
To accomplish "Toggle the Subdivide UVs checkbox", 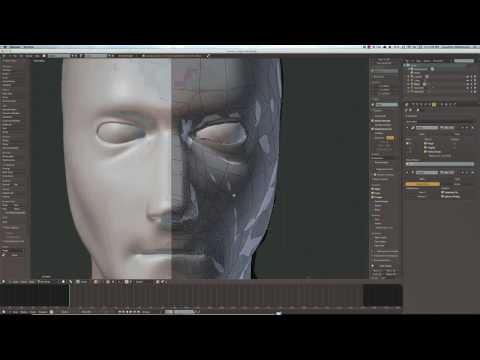I will (x=443, y=192).
